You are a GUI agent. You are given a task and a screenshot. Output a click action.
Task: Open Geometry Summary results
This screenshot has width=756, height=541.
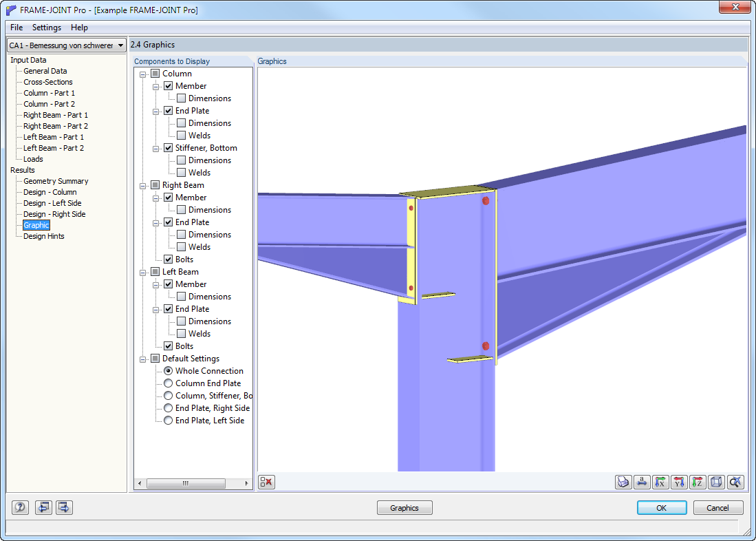click(x=56, y=181)
